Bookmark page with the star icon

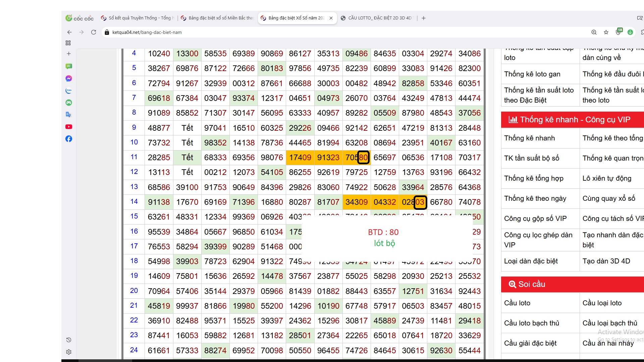606,32
